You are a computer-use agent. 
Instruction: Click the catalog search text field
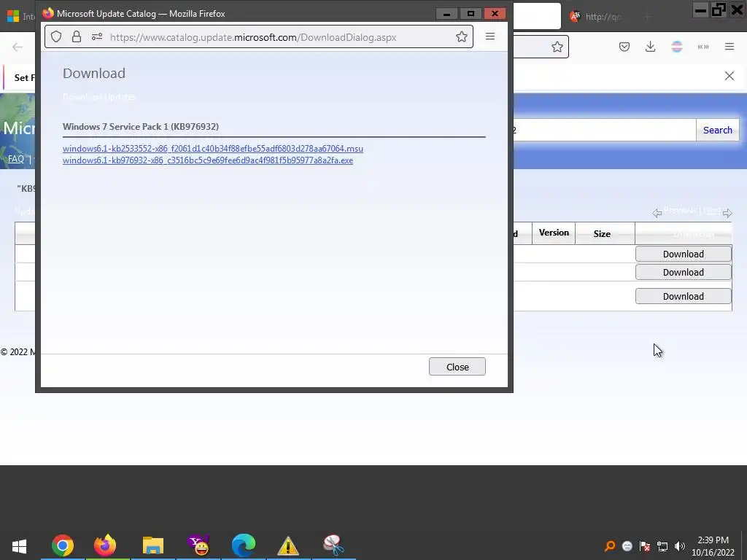(x=604, y=130)
